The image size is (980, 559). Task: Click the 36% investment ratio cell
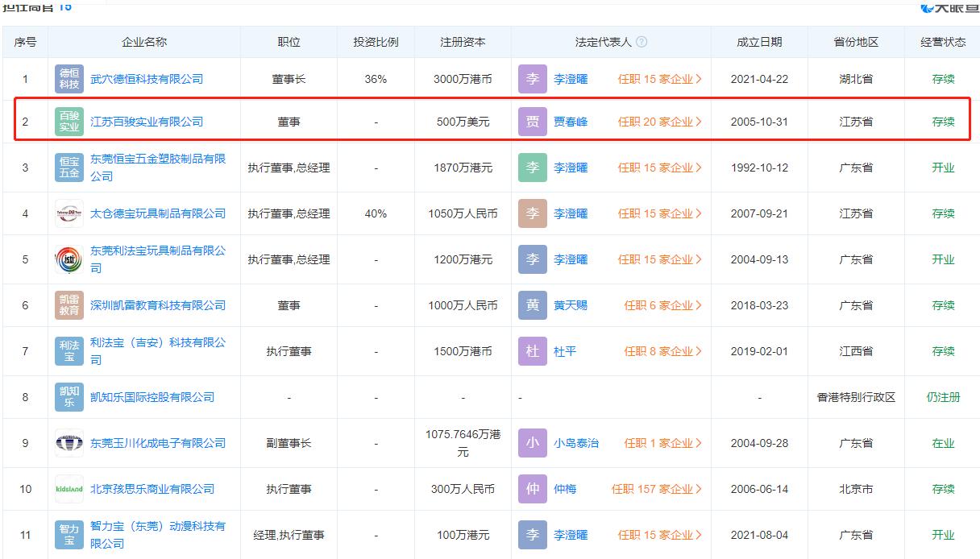[376, 79]
